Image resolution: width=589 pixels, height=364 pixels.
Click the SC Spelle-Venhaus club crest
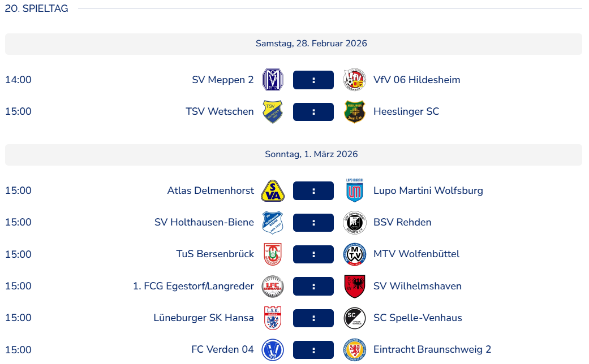tap(355, 318)
